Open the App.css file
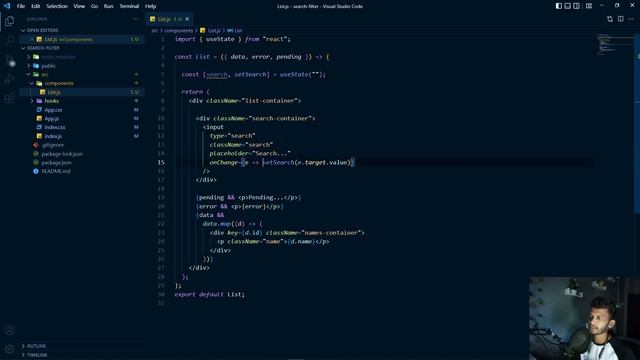 click(53, 110)
